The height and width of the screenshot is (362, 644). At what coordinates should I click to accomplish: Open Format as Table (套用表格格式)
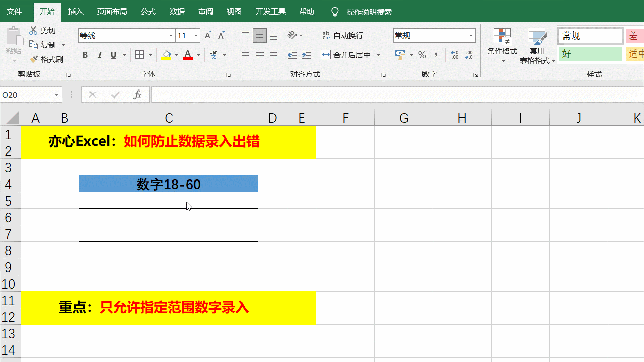tap(537, 46)
